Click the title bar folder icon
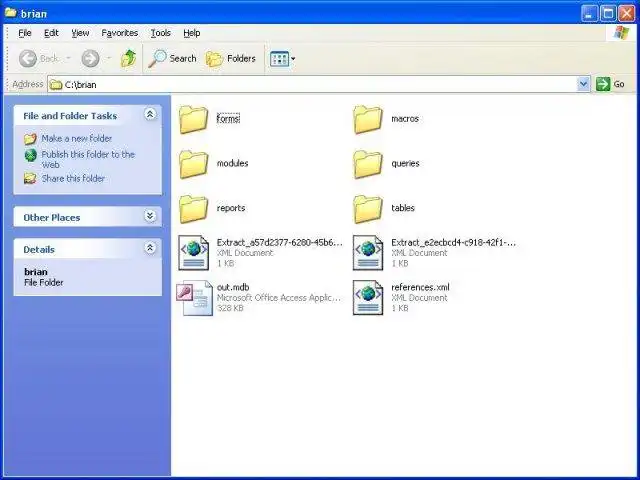The height and width of the screenshot is (480, 640). coord(11,13)
